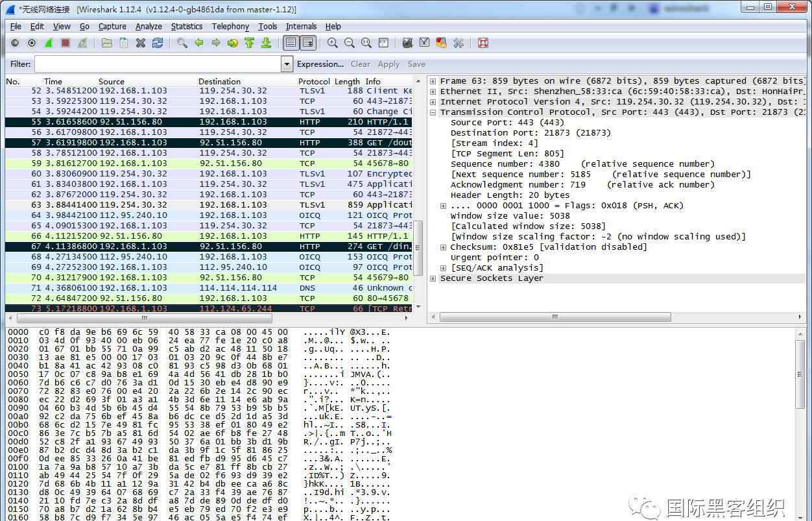Expand the Secure Sockets Layer node
This screenshot has height=521, width=812.
pos(433,278)
